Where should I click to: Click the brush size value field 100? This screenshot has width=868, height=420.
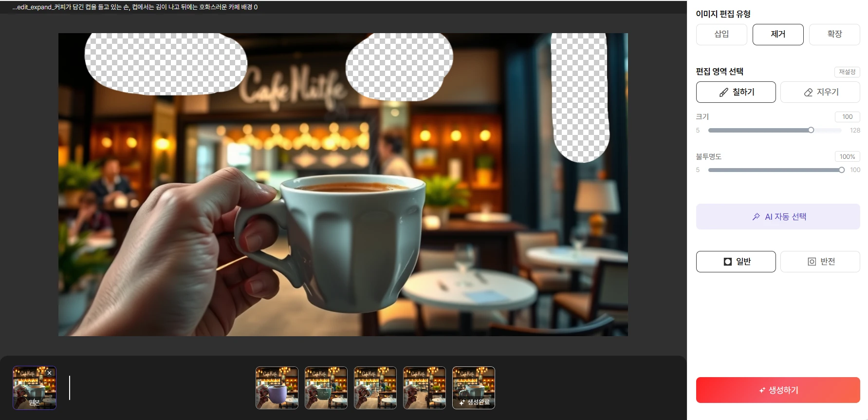point(847,117)
